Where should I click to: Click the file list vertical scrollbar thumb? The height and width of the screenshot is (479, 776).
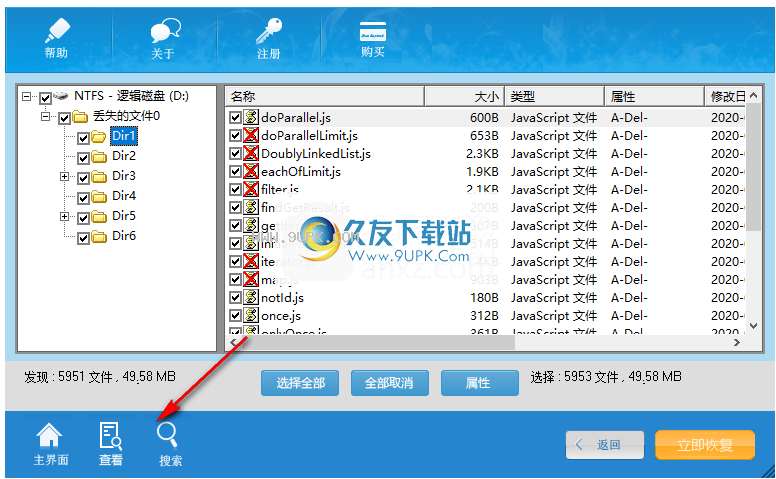[753, 167]
